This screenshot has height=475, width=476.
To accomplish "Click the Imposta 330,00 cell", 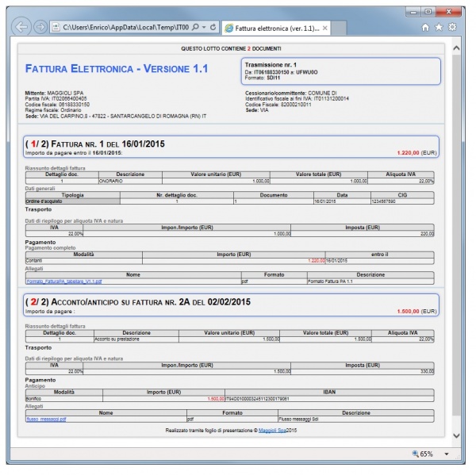I will [363, 371].
